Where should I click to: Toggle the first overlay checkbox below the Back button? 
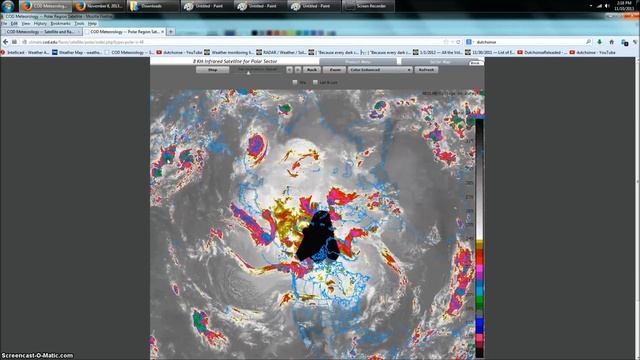[x=295, y=82]
